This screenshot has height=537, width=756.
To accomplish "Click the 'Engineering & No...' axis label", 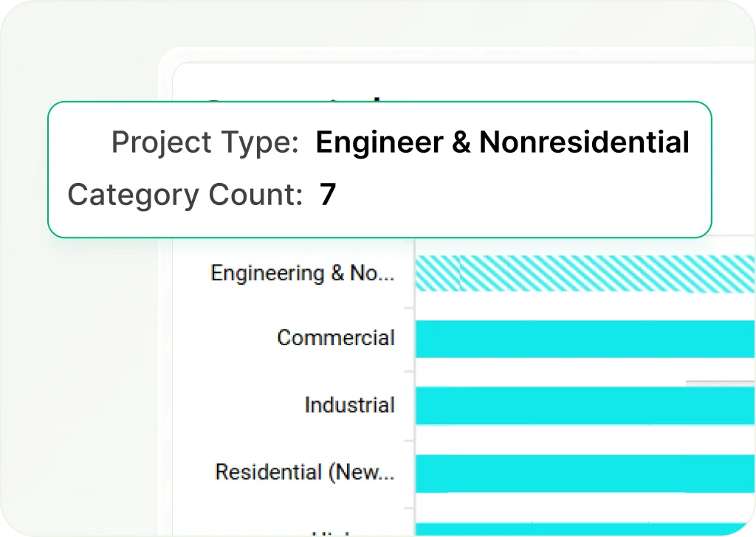I will (302, 274).
